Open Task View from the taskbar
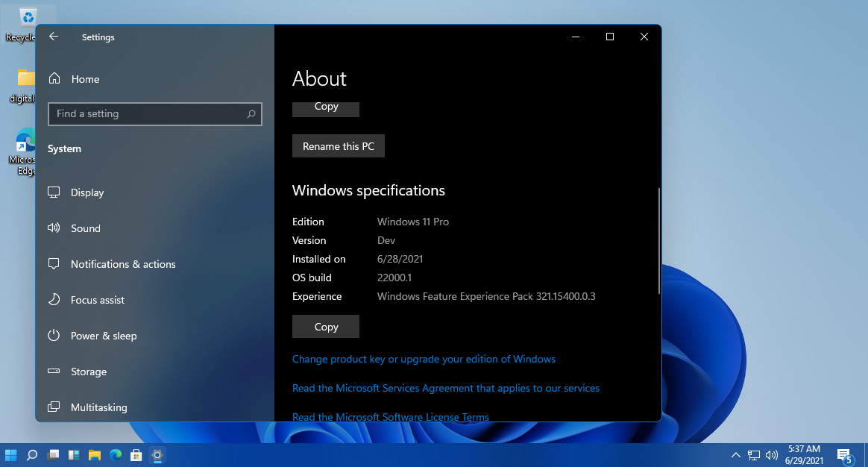This screenshot has width=868, height=467. (53, 455)
